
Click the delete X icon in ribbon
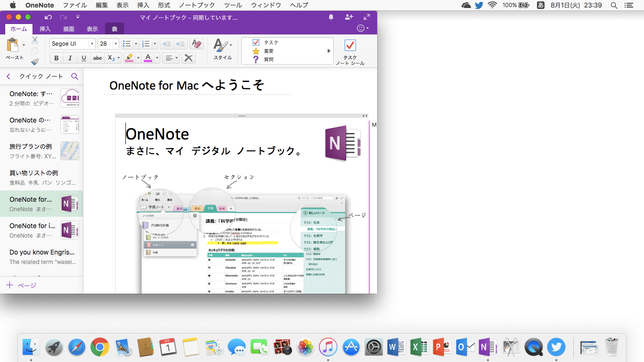click(188, 58)
